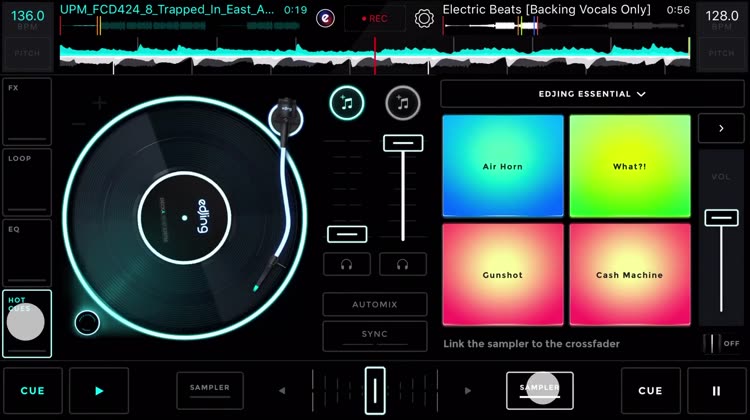Select the Hot Cues tab

coord(27,323)
